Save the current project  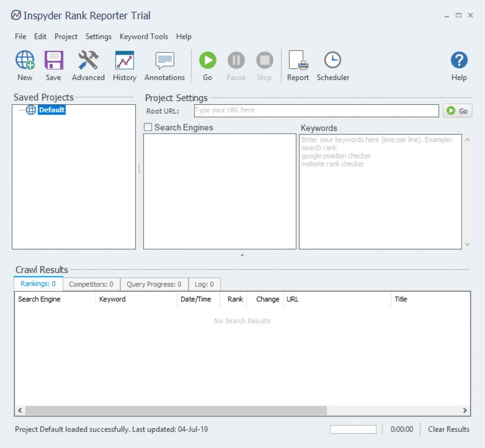coord(54,66)
